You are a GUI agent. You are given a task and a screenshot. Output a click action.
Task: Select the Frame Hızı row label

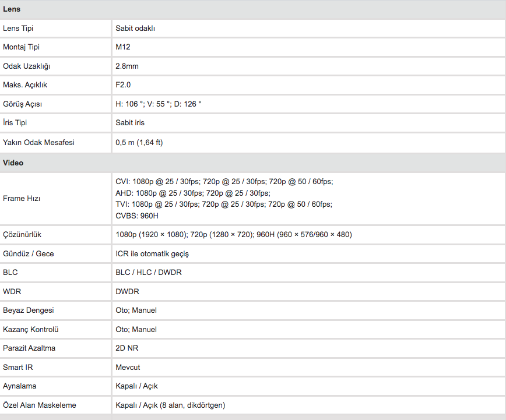22,199
